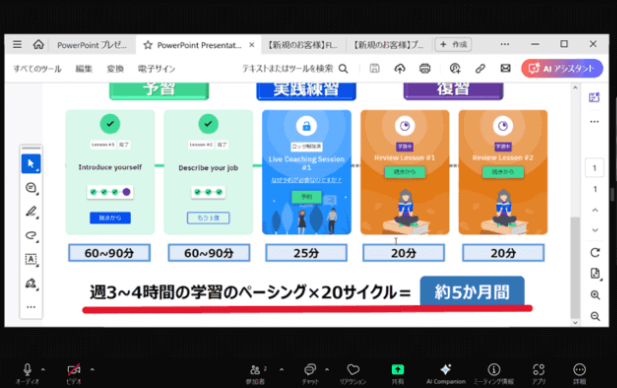
Task: Click the 作成 create button
Action: (453, 44)
